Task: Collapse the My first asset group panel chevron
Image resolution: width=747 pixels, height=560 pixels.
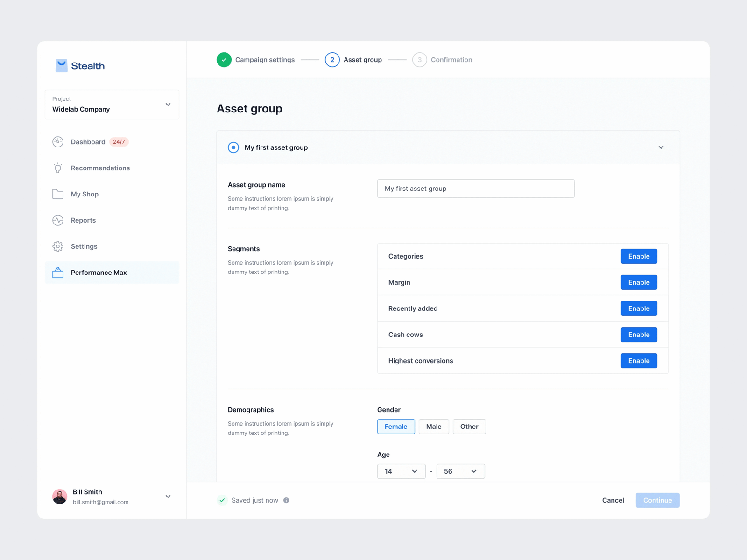Action: [x=661, y=147]
